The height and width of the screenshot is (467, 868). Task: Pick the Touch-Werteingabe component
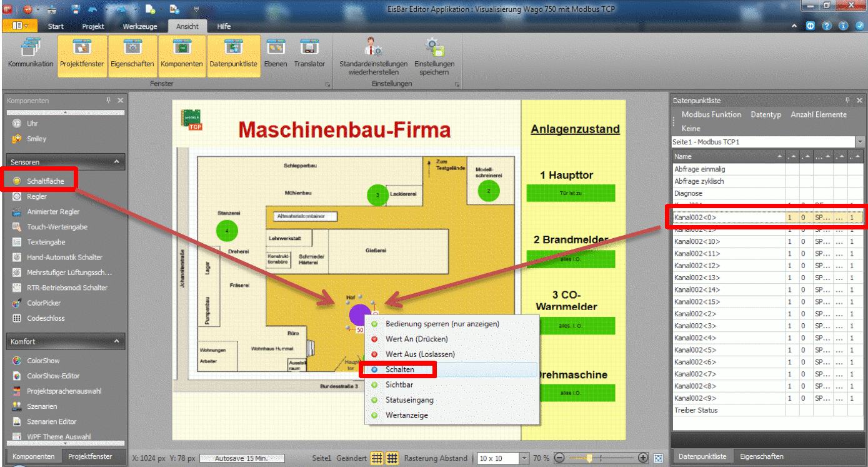(x=50, y=227)
